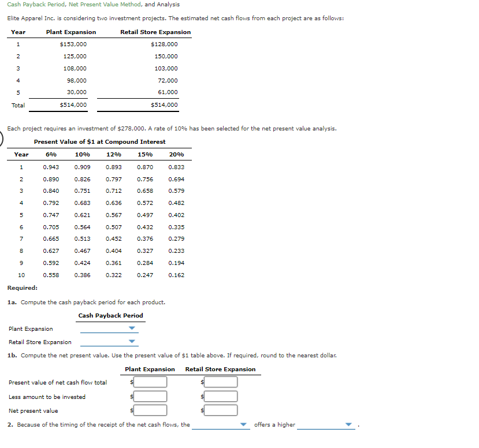Open the 'offers a higher' answer dropdown
The image size is (479, 448).
(x=349, y=424)
